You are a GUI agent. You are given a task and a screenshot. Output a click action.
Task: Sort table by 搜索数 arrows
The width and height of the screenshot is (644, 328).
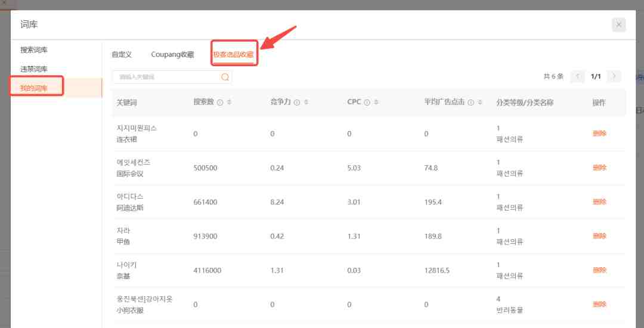tap(229, 102)
